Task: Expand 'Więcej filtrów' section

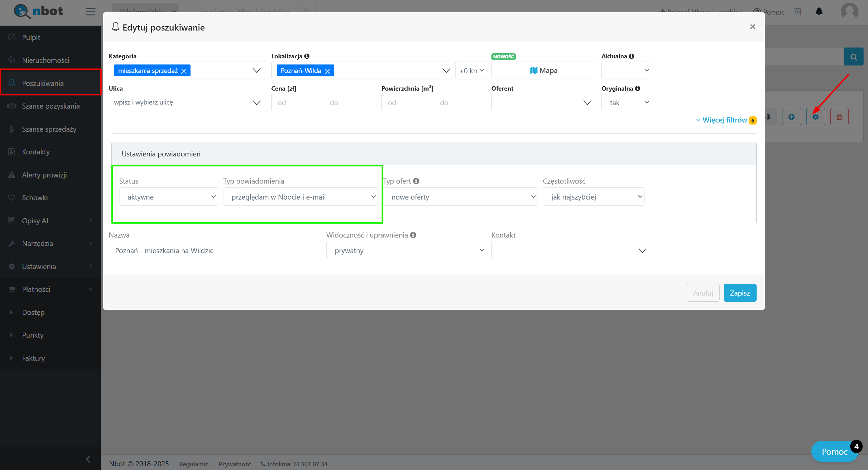Action: (725, 120)
